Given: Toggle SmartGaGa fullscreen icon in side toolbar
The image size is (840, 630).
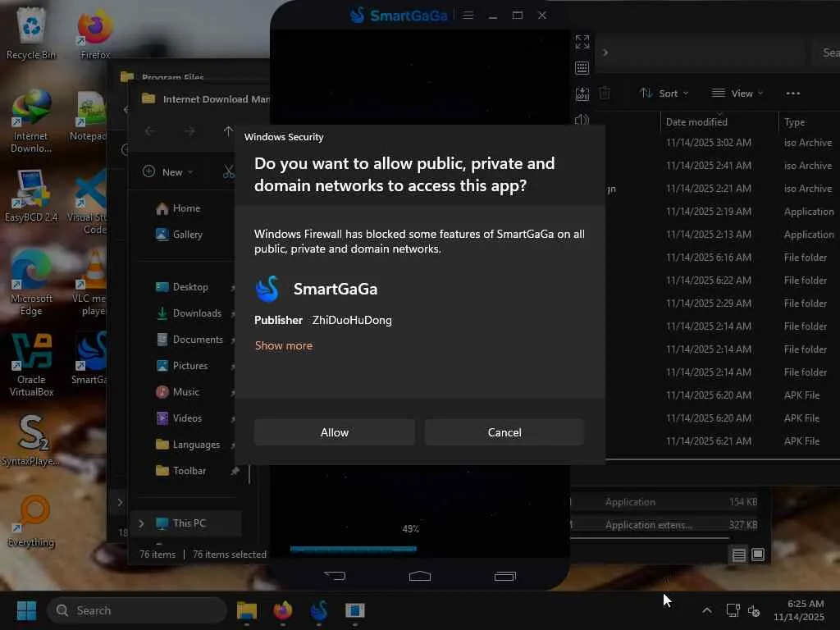Looking at the screenshot, I should 582,42.
